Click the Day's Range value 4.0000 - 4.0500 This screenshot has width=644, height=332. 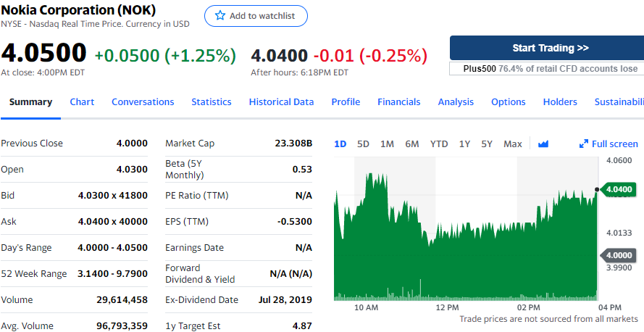(x=112, y=248)
